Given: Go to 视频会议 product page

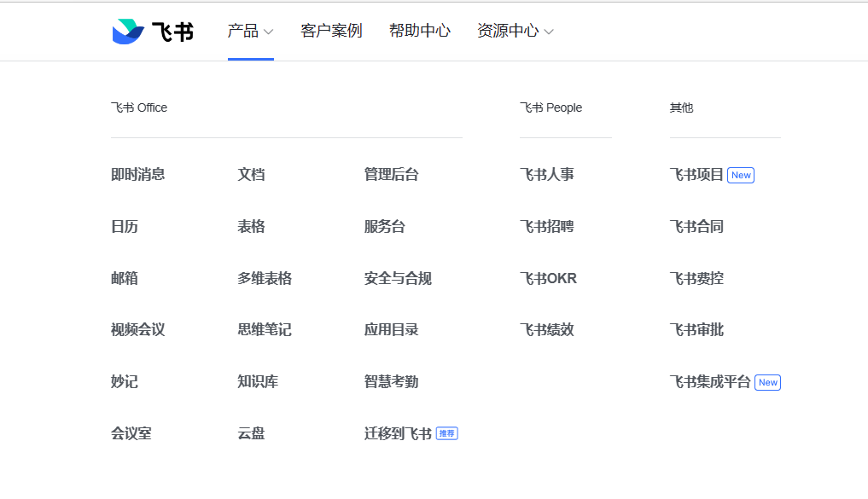Looking at the screenshot, I should [x=138, y=330].
